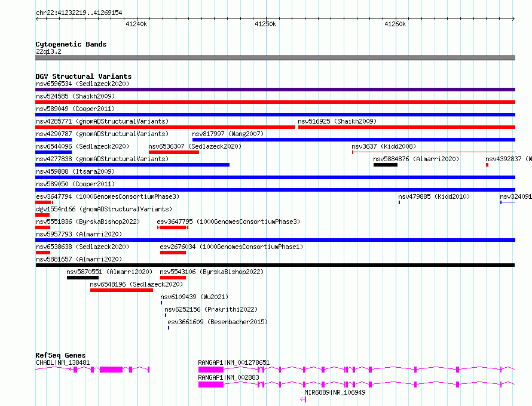The height and width of the screenshot is (406, 532).
Task: Select nsv6536307 (Sedlazeck2020) red bar
Action: 174,152
